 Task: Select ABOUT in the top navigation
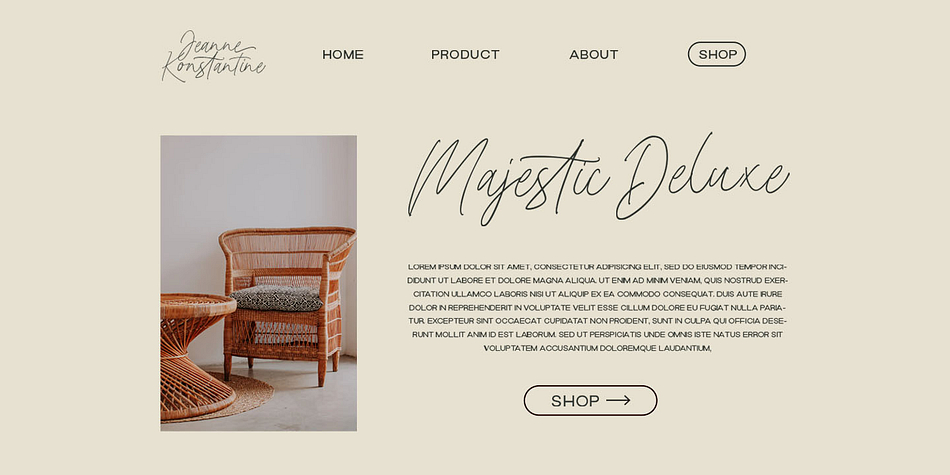click(x=594, y=55)
